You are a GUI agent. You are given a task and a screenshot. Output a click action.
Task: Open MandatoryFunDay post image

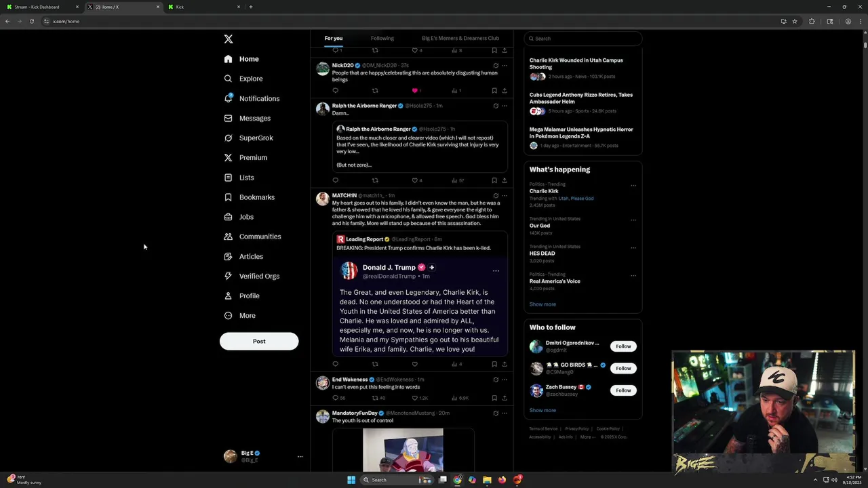tap(403, 449)
